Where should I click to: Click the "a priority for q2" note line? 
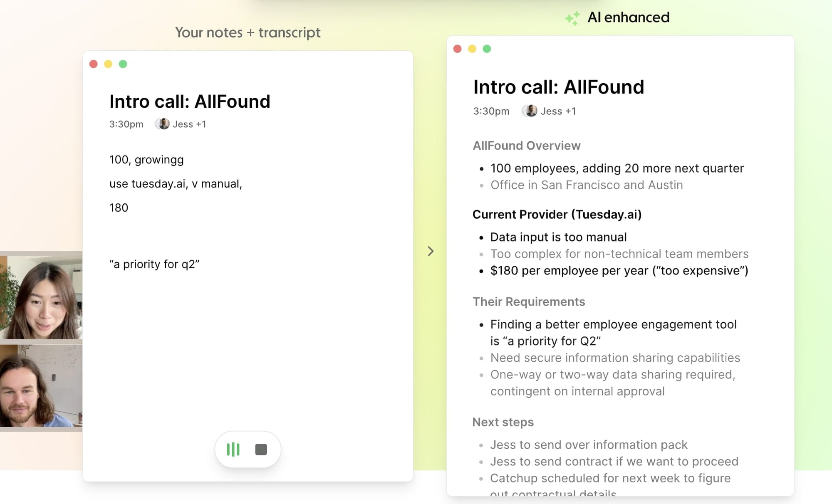pos(154,264)
